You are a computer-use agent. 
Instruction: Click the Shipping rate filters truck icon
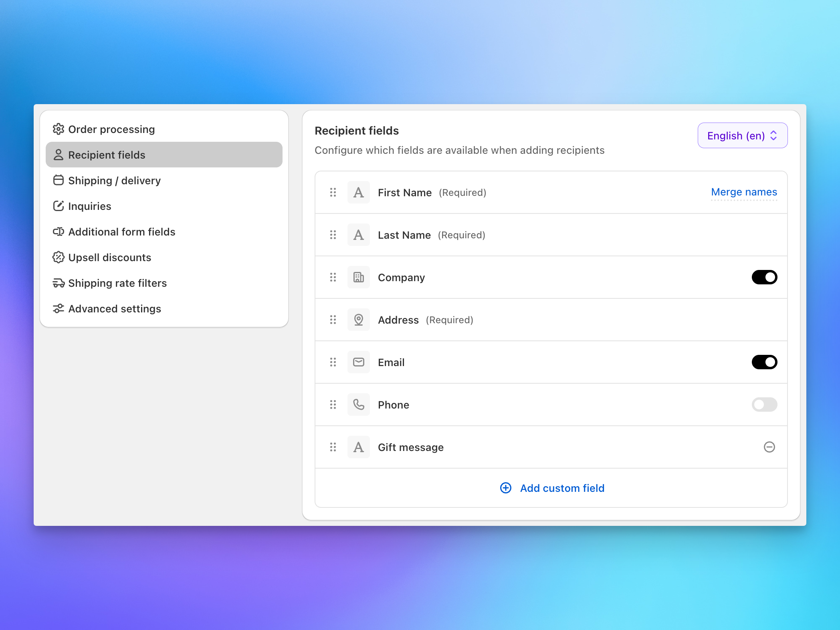pyautogui.click(x=59, y=283)
